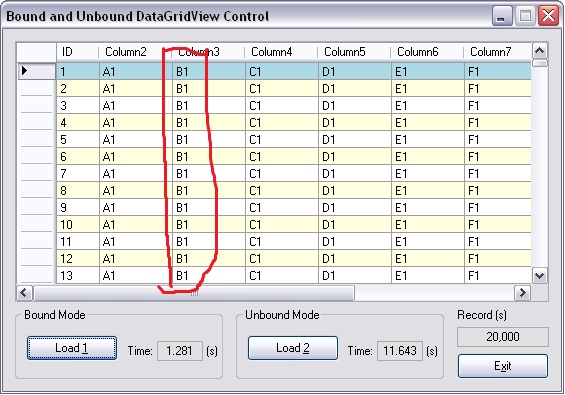Select ID cell 3
Image resolution: width=565 pixels, height=395 pixels.
[x=78, y=105]
